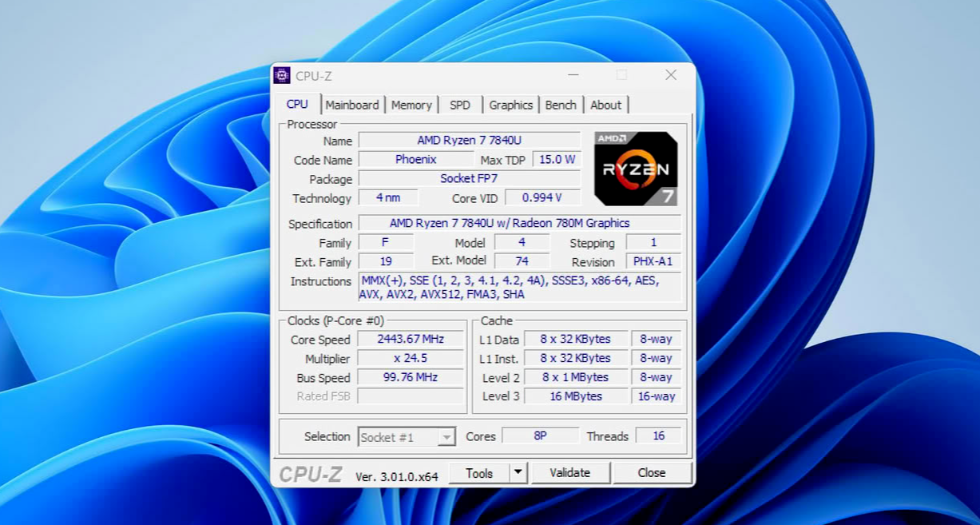The image size is (980, 525).
Task: Click the Level 3 16-way value
Action: 657,396
